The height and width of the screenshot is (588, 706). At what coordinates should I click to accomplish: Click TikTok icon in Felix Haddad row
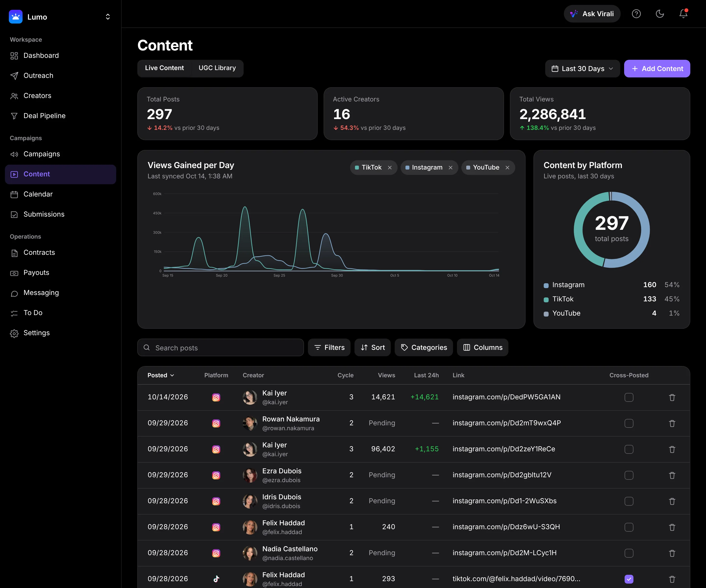click(x=216, y=579)
